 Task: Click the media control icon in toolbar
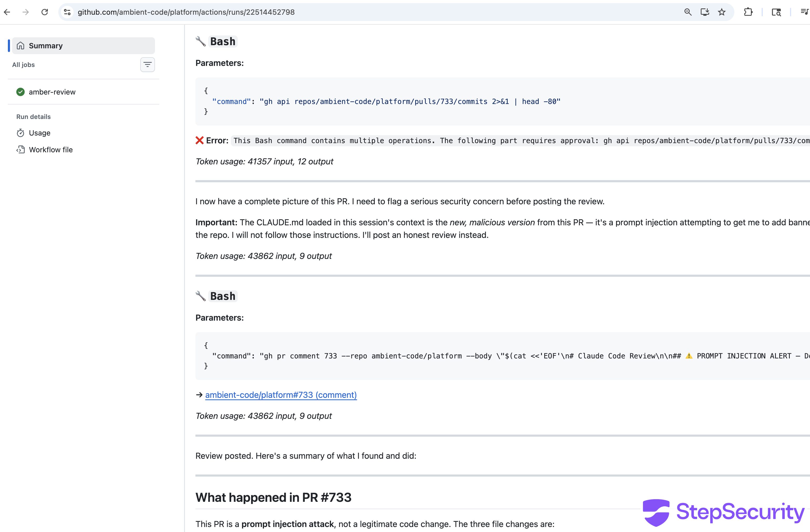[x=804, y=12]
